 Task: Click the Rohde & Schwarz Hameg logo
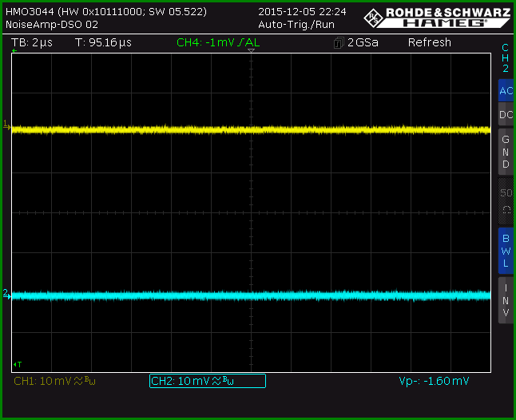(437, 18)
